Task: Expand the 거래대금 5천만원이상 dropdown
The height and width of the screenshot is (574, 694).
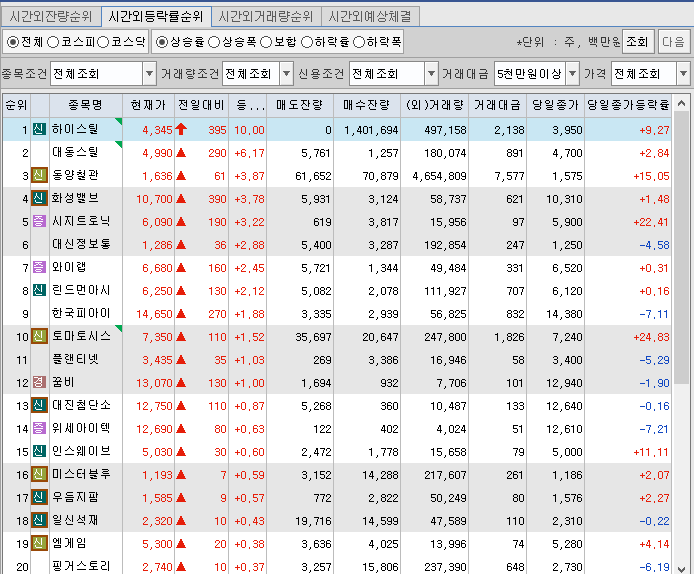Action: pos(572,74)
